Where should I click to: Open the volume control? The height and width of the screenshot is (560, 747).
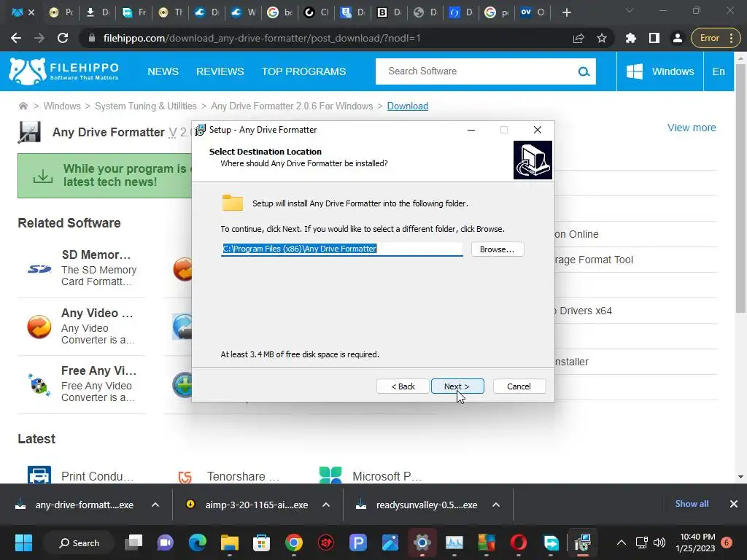659,542
